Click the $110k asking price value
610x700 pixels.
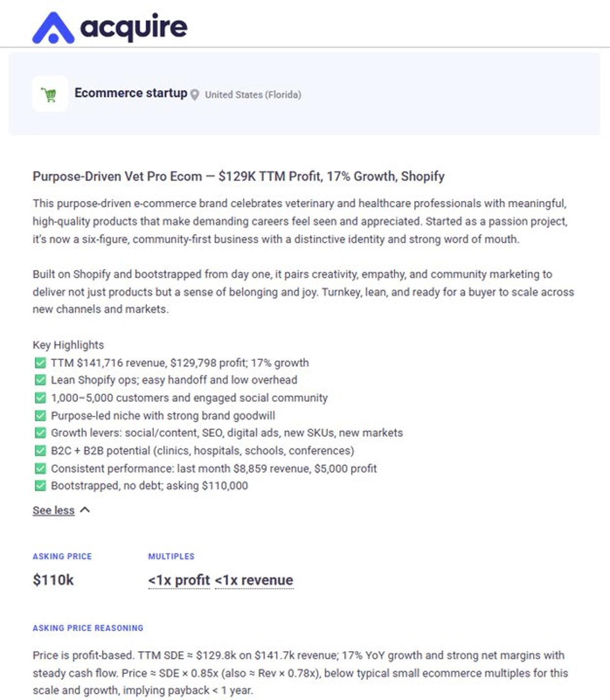tap(53, 580)
